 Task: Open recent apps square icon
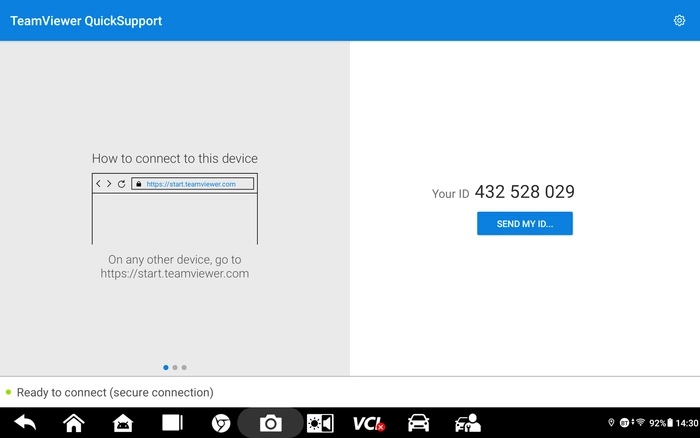[172, 422]
